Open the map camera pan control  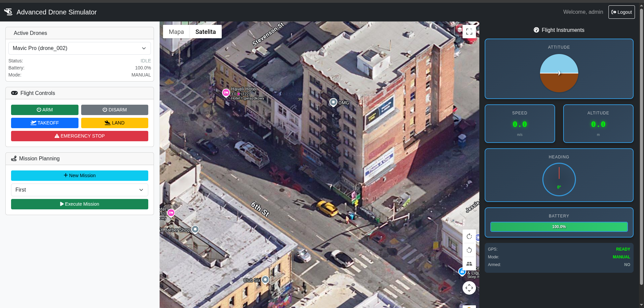pos(469,288)
